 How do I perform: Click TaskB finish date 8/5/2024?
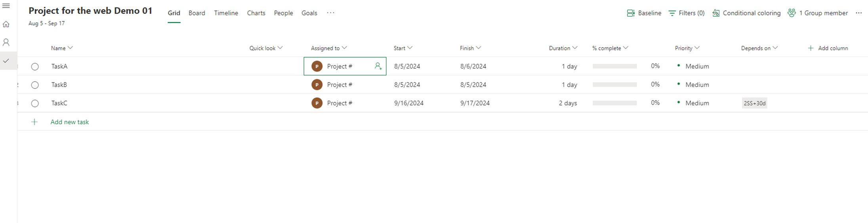pyautogui.click(x=473, y=84)
